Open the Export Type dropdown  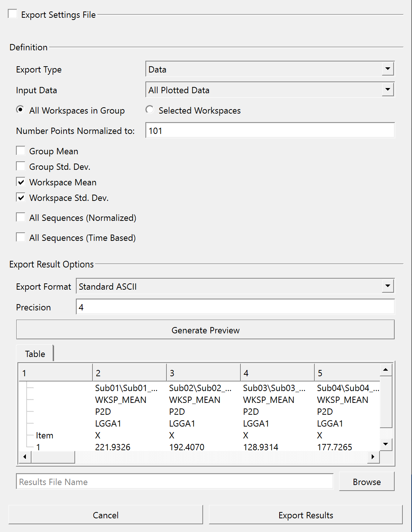click(270, 69)
